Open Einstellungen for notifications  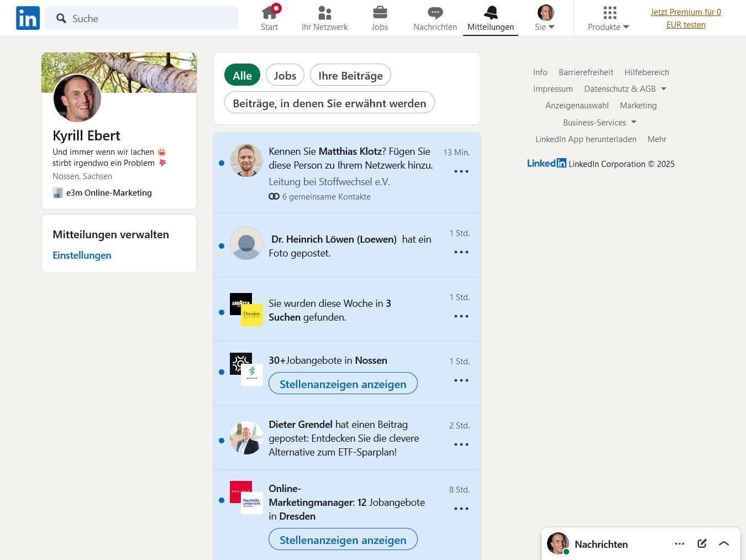[82, 255]
